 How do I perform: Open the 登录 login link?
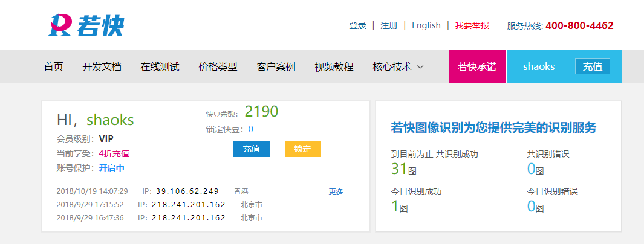(x=357, y=25)
